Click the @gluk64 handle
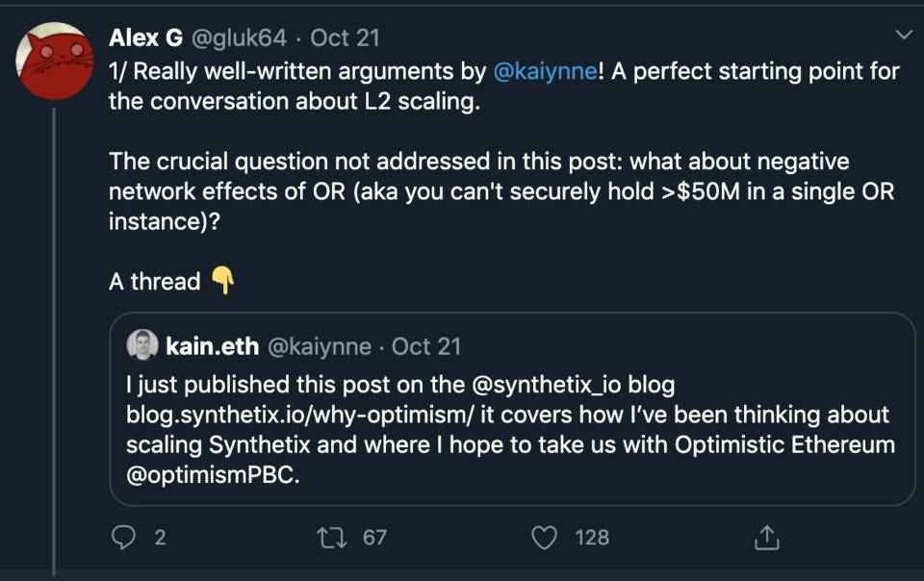 click(236, 38)
